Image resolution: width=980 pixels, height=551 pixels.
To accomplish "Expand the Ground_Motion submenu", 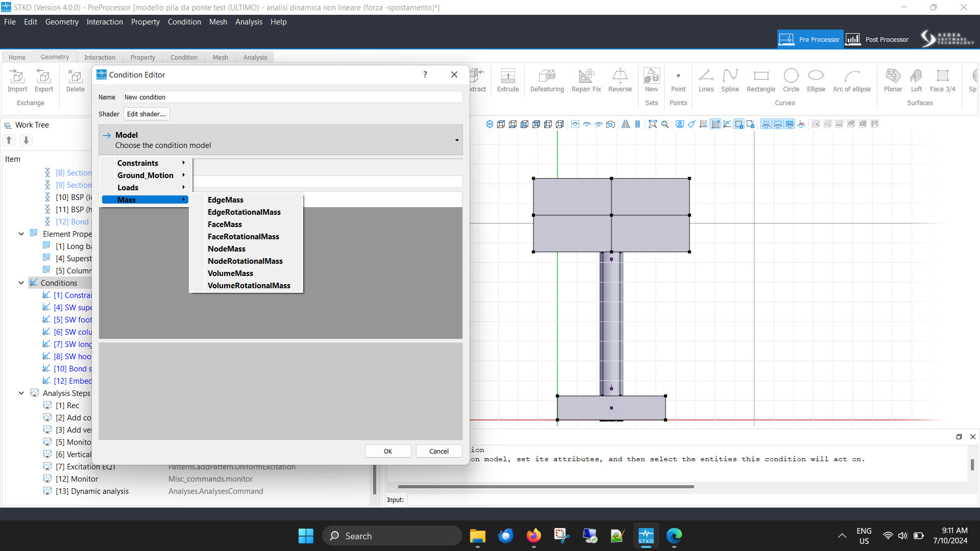I will click(146, 176).
